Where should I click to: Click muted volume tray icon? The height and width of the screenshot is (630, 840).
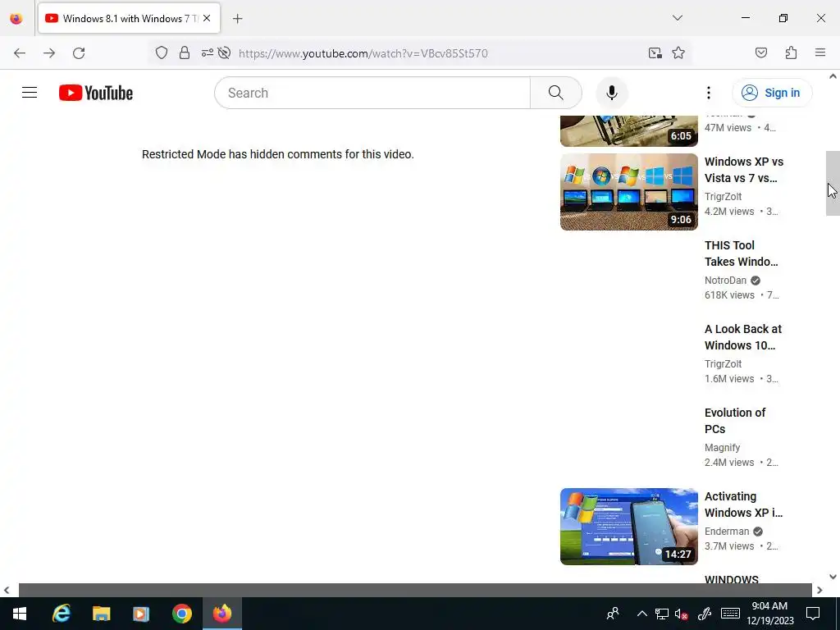coord(682,614)
